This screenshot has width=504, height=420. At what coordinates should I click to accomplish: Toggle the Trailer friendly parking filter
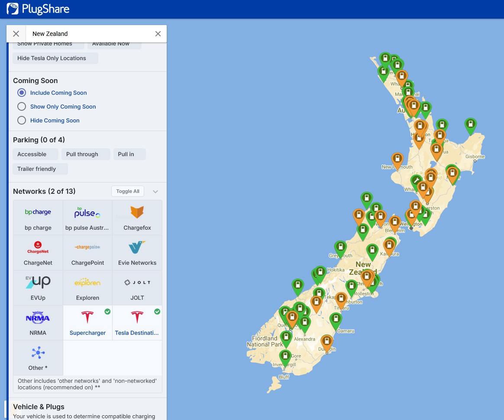pyautogui.click(x=40, y=169)
